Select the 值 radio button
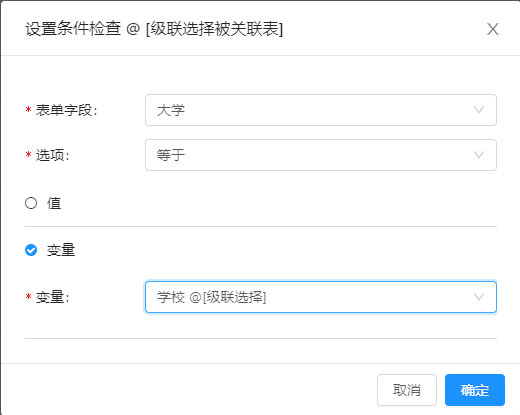 point(31,203)
